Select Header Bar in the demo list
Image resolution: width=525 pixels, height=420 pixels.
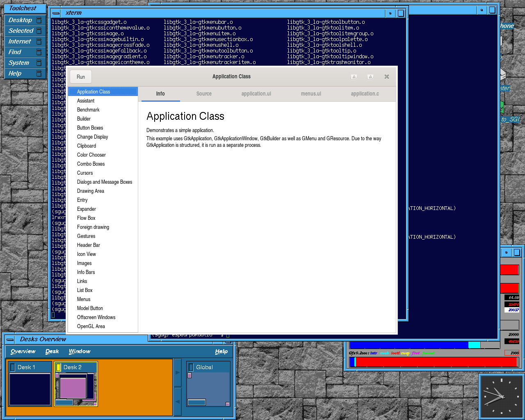pyautogui.click(x=103, y=245)
